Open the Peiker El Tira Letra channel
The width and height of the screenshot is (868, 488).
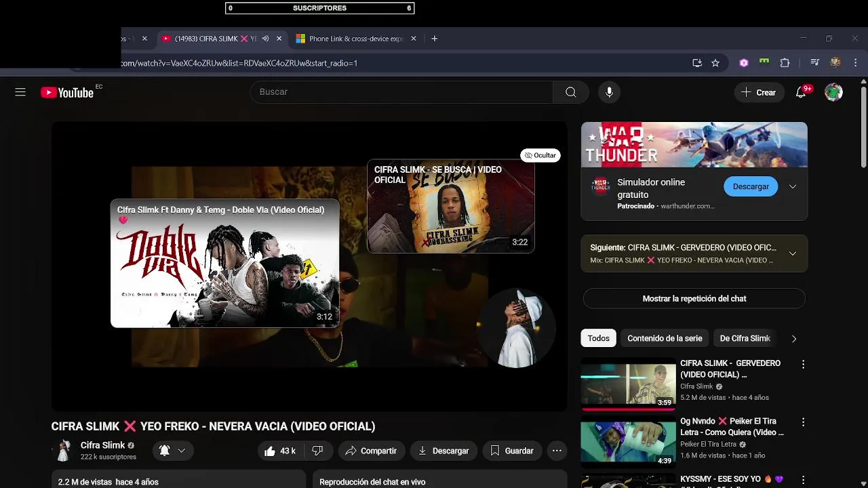pos(708,444)
